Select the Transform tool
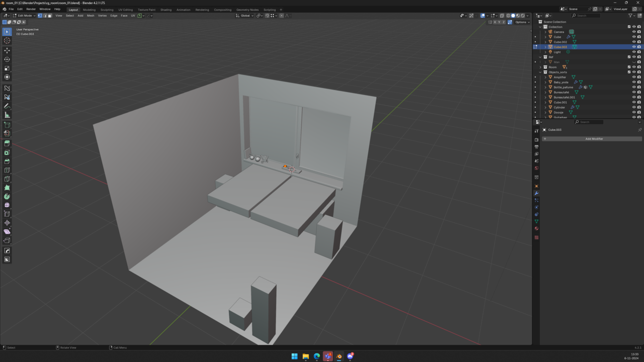The width and height of the screenshot is (644, 362). [7, 77]
